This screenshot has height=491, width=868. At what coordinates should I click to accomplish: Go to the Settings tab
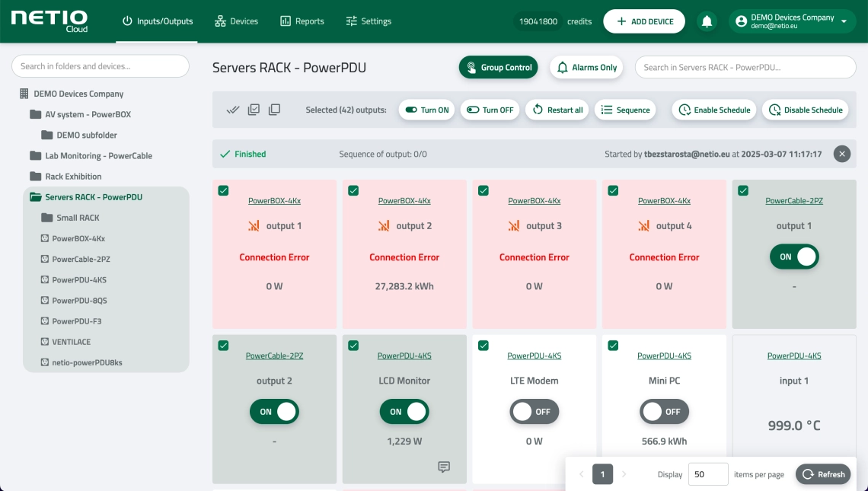pyautogui.click(x=369, y=21)
